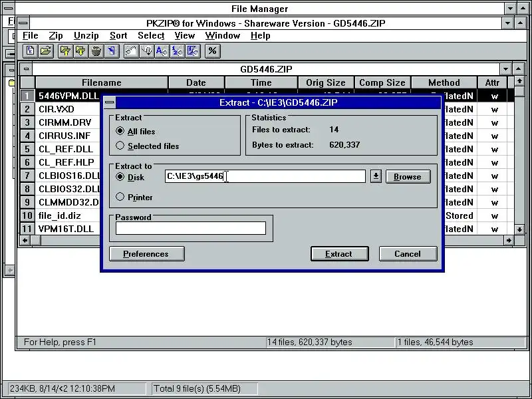The image size is (532, 399).
Task: Click the file list horizontal scroll left arrow
Action: 25,240
